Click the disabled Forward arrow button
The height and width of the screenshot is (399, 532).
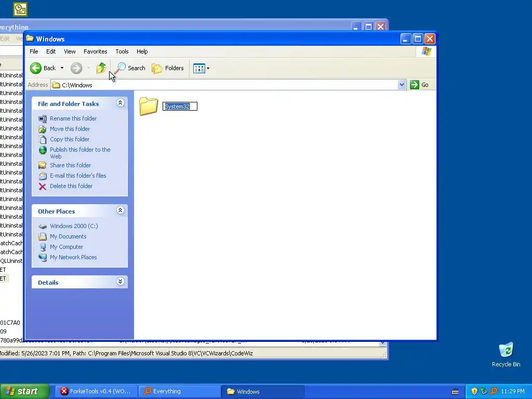click(x=76, y=68)
